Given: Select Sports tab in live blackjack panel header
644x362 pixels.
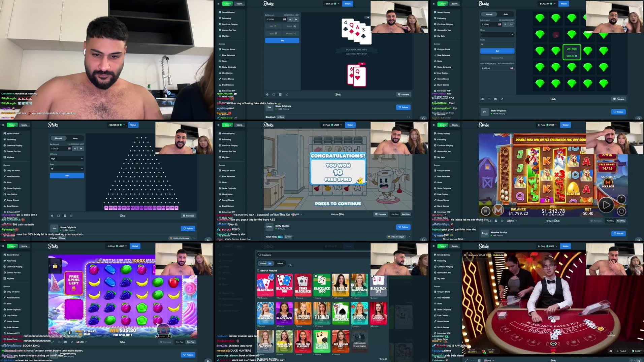Looking at the screenshot, I should coord(455,246).
